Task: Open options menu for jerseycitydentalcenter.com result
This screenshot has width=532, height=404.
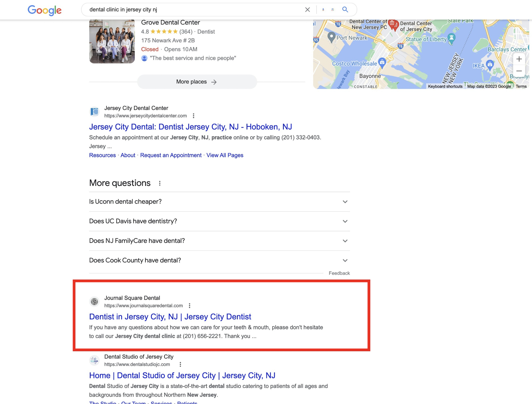Action: [193, 116]
